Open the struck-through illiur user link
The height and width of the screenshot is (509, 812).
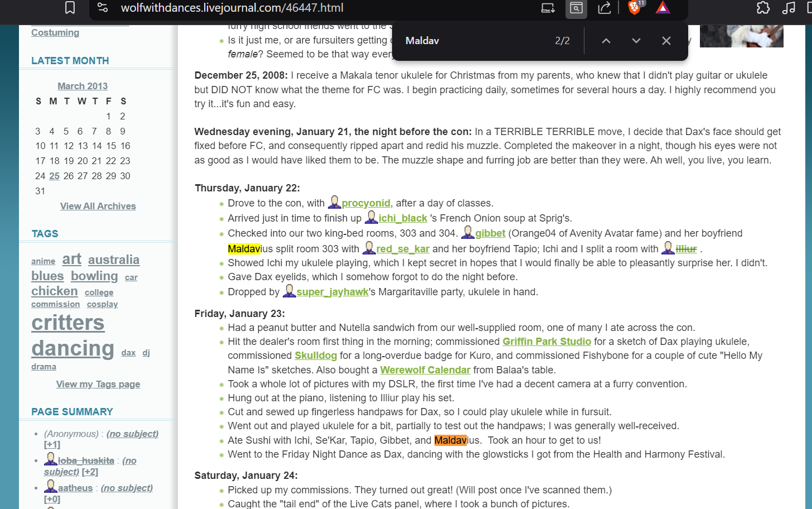pos(686,249)
